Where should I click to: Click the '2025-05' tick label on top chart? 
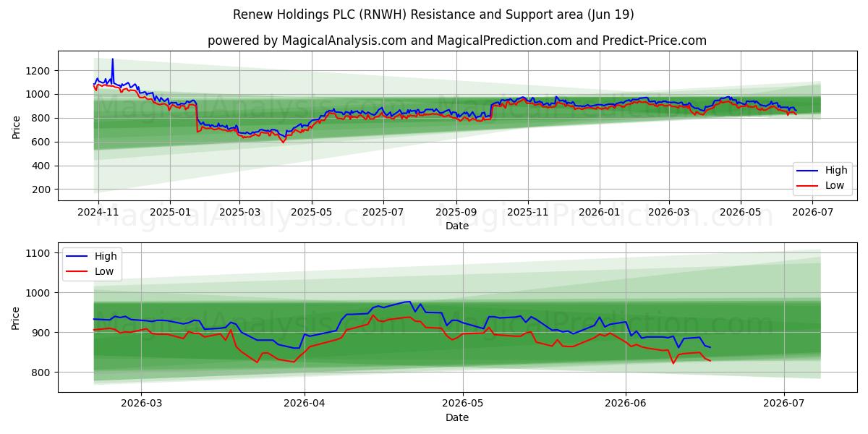pos(312,212)
